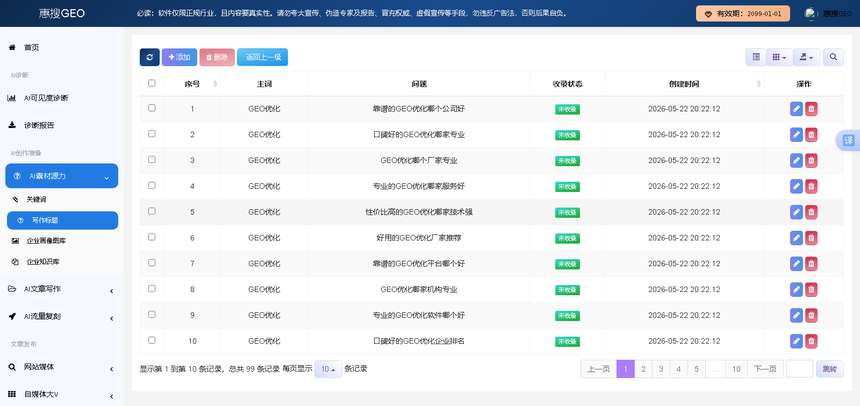
Task: Edit row 2 using pencil icon
Action: (x=796, y=134)
